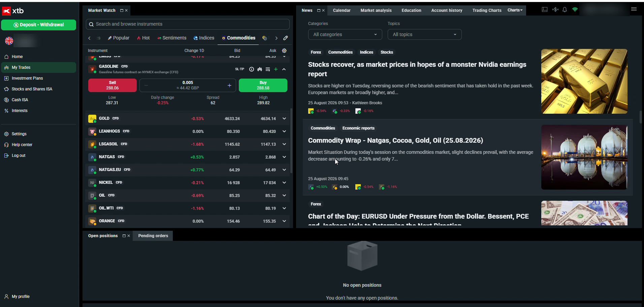Click the NICKEL instrument icon

point(92,183)
